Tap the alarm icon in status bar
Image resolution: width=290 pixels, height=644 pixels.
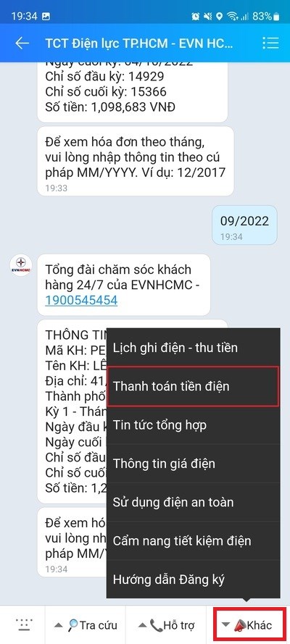click(x=195, y=17)
